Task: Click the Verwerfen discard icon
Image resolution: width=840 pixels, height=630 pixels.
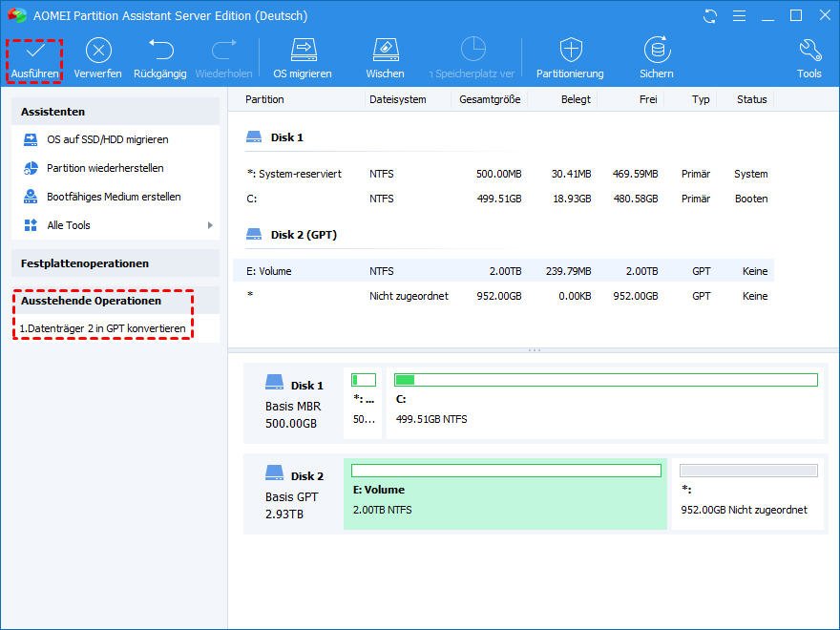Action: [97, 52]
